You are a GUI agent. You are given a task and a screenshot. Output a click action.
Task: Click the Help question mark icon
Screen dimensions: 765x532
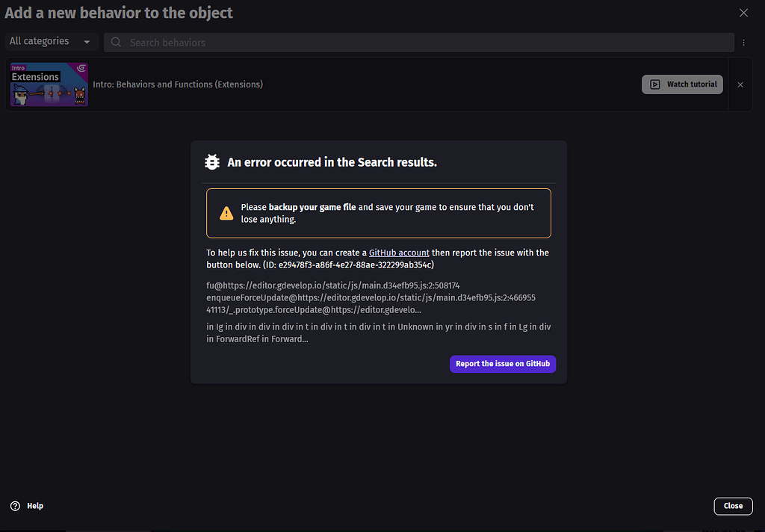coord(15,506)
